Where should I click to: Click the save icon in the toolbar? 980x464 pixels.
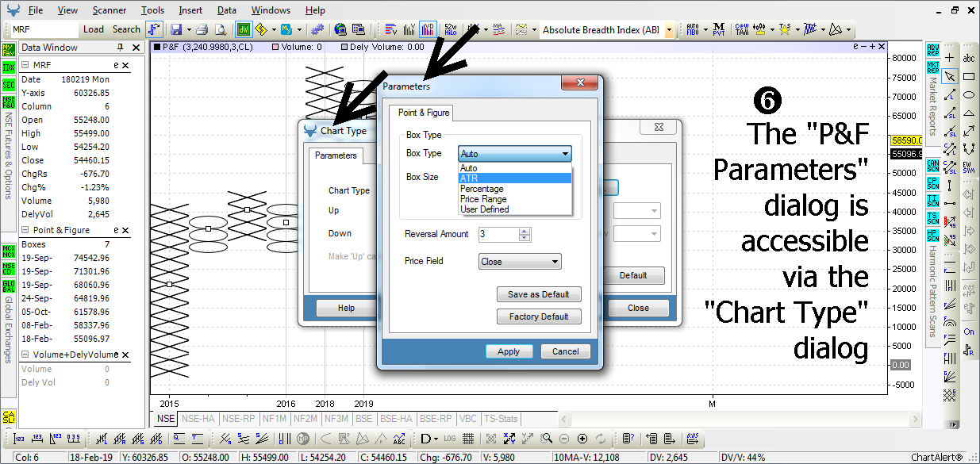click(x=175, y=29)
